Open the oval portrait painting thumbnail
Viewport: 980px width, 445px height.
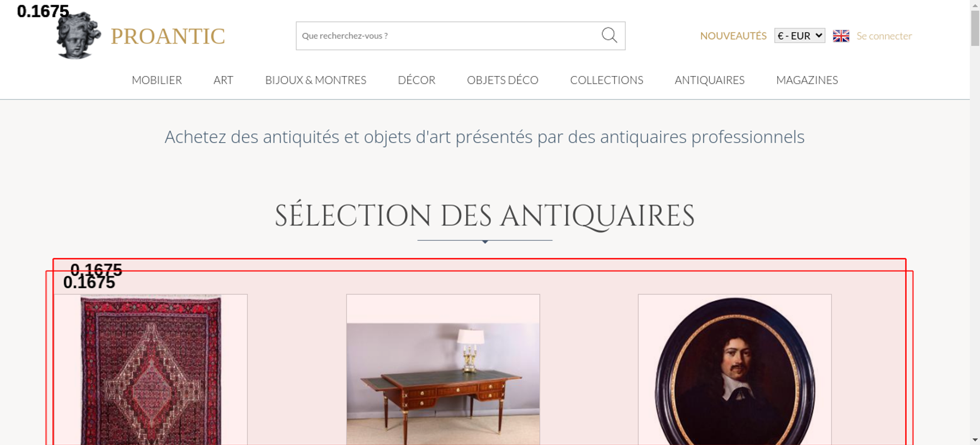[x=735, y=370]
